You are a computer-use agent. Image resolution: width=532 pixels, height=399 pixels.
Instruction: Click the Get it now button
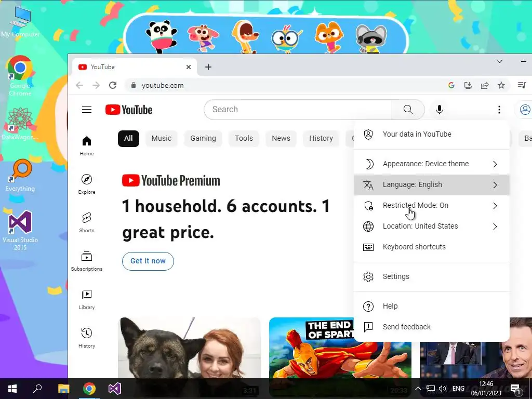tap(148, 261)
